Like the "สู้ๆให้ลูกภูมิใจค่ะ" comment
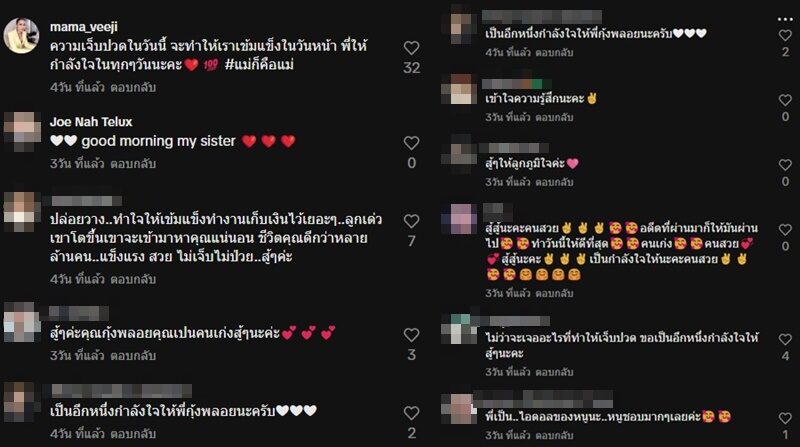The height and width of the screenshot is (447, 800). point(785,165)
